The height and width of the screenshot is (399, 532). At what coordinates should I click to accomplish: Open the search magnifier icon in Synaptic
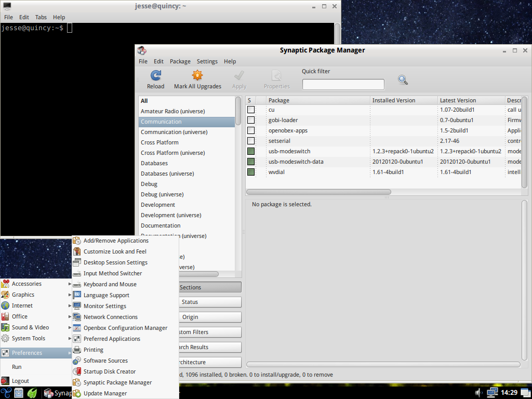(403, 80)
